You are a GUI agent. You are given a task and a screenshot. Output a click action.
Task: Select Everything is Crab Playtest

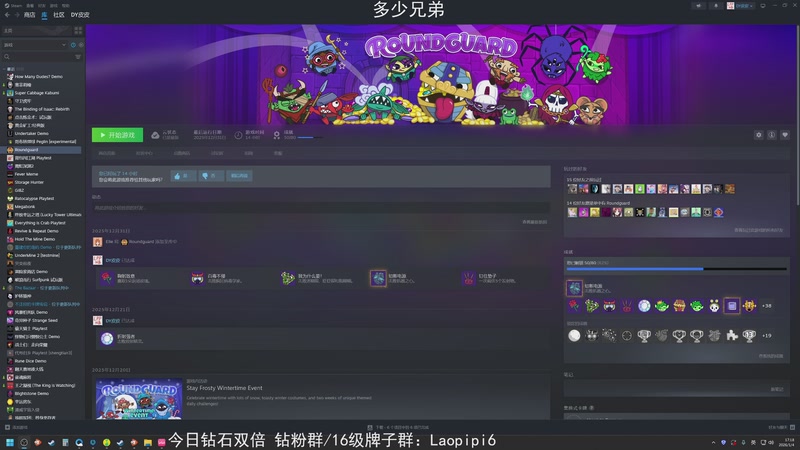(x=40, y=223)
